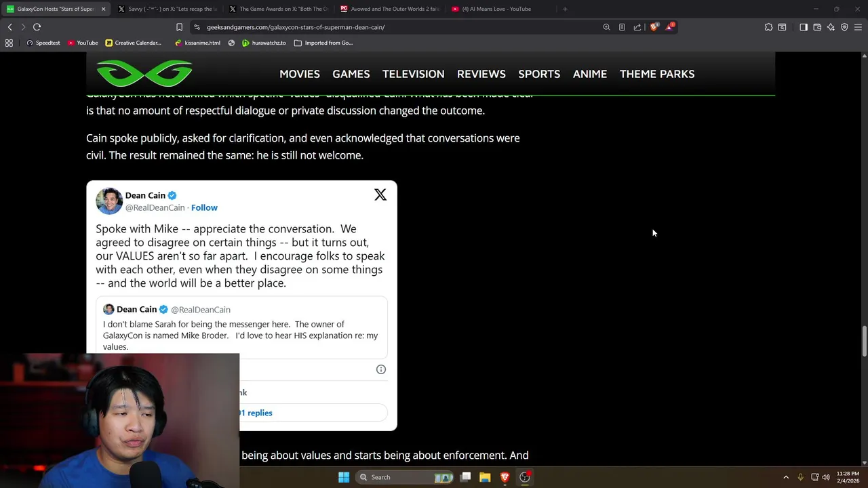The width and height of the screenshot is (868, 488).
Task: Click the screenshot icon next to extensions
Action: point(782,27)
